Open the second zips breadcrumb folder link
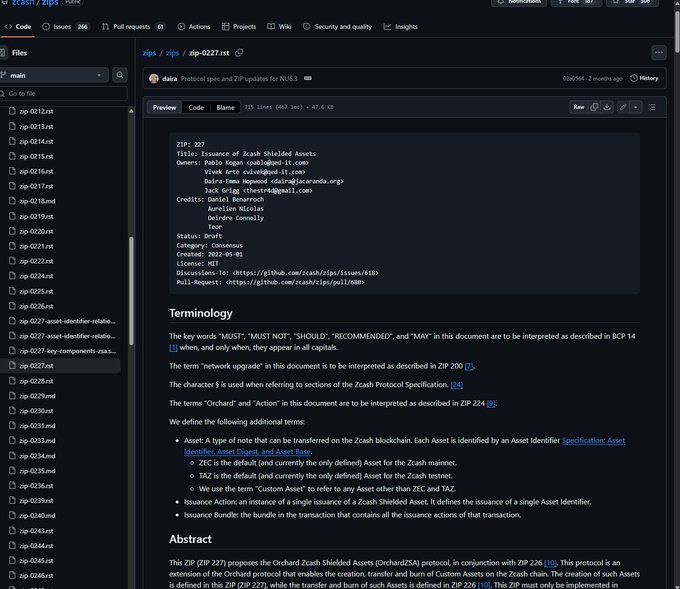Image resolution: width=680 pixels, height=589 pixels. point(172,52)
